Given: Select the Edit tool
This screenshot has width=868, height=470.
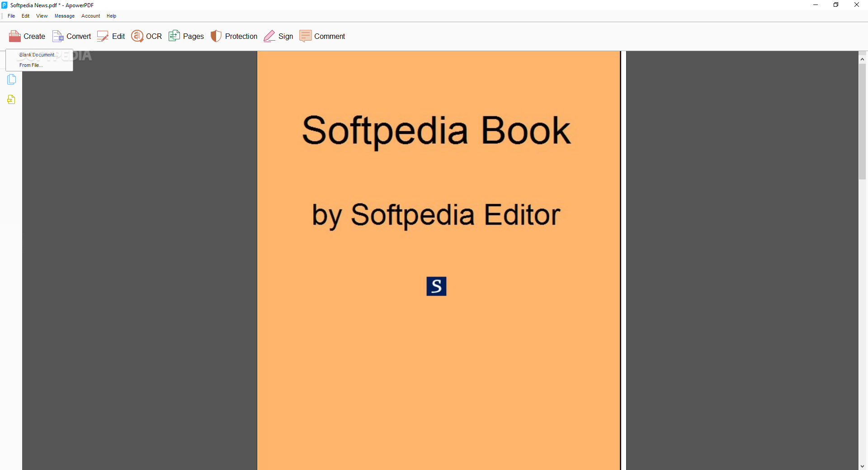Looking at the screenshot, I should click(111, 36).
